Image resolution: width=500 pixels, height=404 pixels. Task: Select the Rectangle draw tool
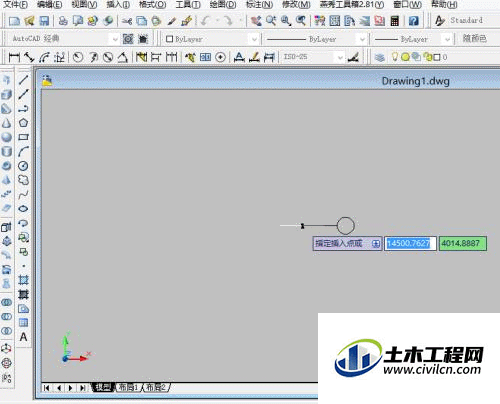(23, 137)
